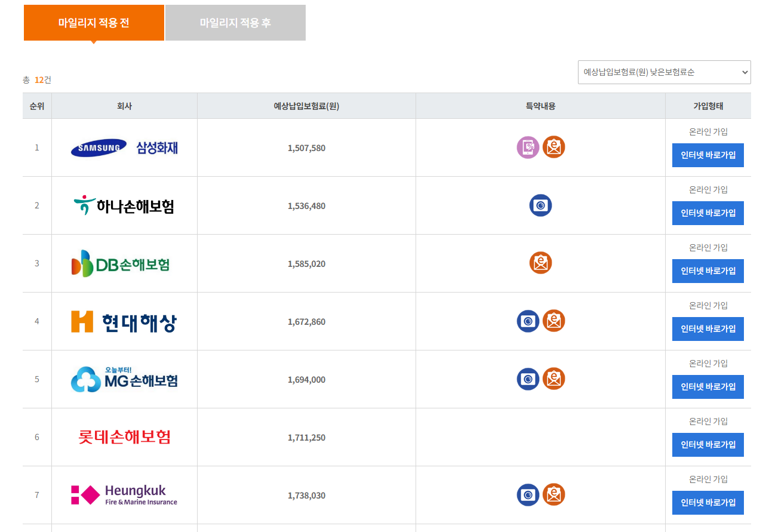Click the 하나손해보험 logo

(124, 205)
